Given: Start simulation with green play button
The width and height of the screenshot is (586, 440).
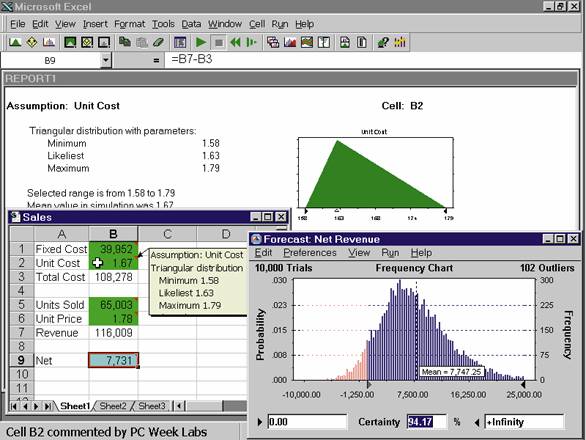Looking at the screenshot, I should pyautogui.click(x=201, y=42).
